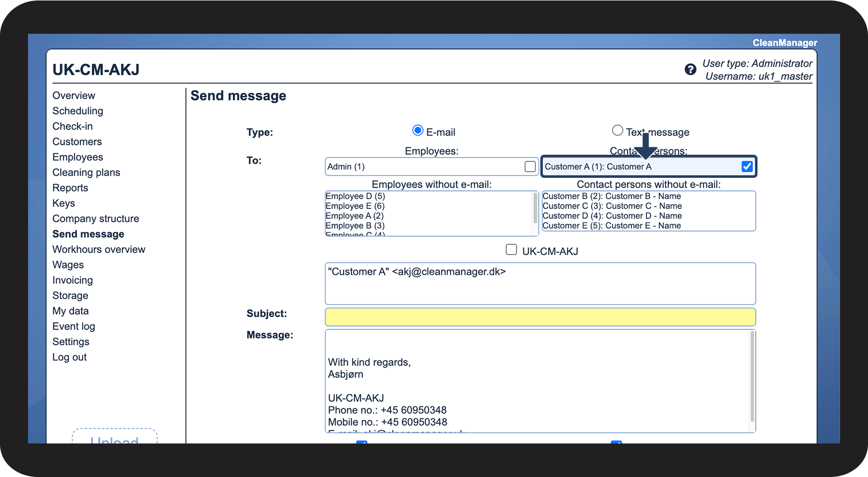Click the Username: uk1_master text
Screen dimensions: 868x477
[759, 76]
